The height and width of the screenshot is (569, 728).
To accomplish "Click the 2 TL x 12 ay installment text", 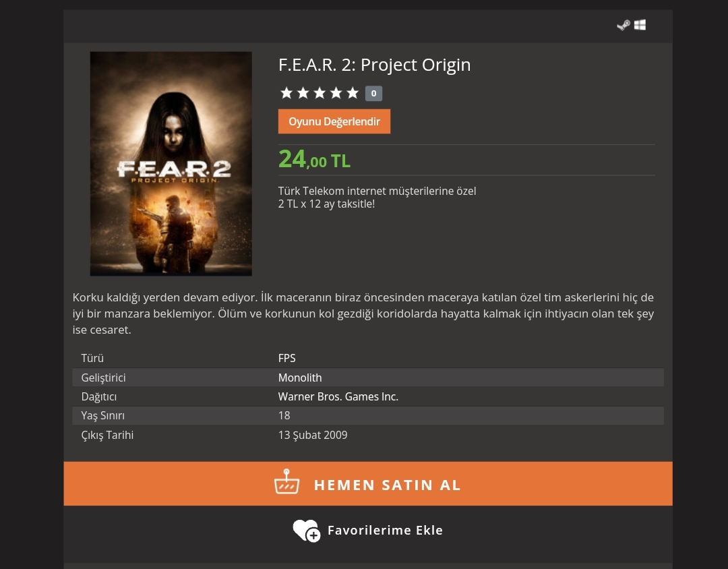I will tap(326, 204).
